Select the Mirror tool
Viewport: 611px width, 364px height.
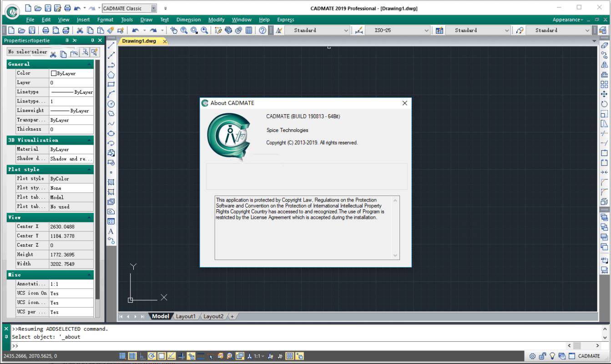pos(604,65)
